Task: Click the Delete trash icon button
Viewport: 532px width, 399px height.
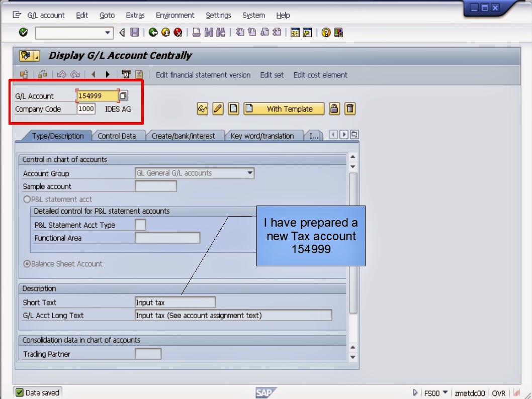Action: tap(350, 109)
